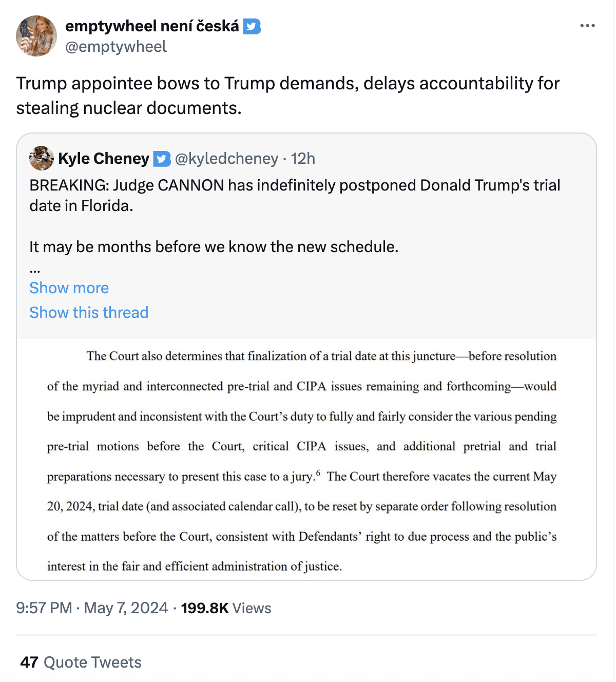Click the @kyledcheney handle

226,159
